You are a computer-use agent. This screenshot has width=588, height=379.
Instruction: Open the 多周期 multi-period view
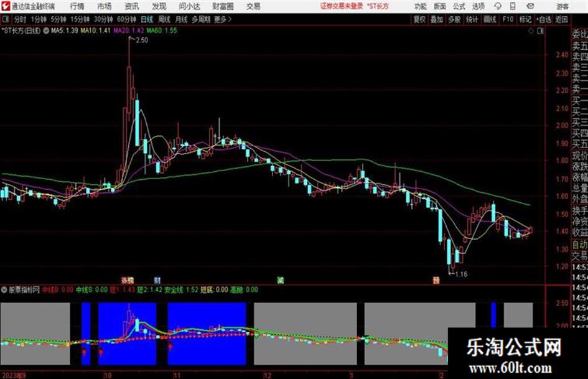pos(201,19)
